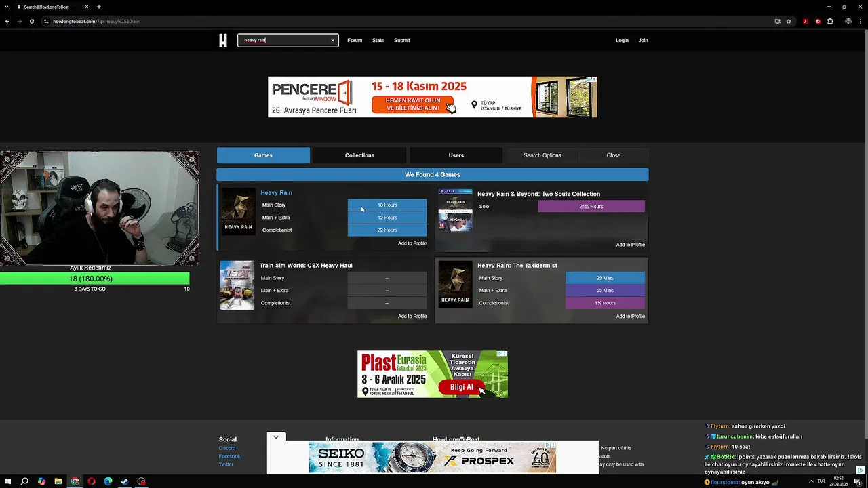Screen dimensions: 868x488
Task: Click The Taxidermist's 29 Mins bar
Action: [x=605, y=278]
